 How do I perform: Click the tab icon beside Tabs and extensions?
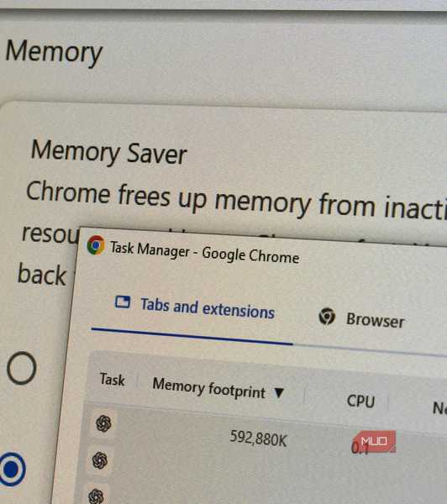tap(123, 302)
